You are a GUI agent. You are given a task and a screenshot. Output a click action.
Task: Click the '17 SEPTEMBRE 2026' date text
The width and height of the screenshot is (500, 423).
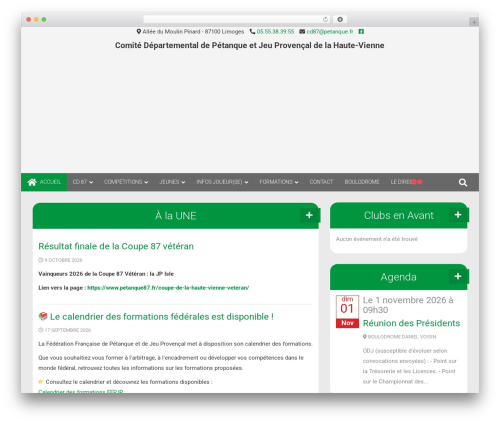(68, 330)
